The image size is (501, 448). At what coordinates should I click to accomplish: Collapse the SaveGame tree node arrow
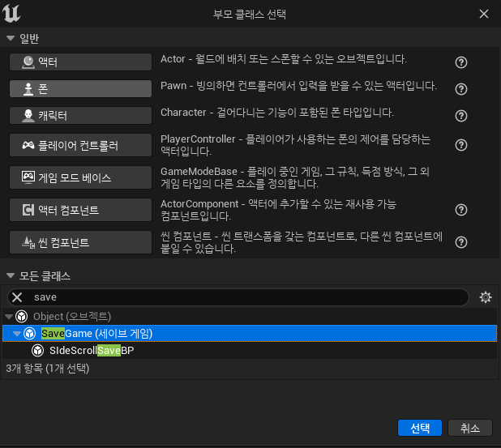[x=17, y=334]
